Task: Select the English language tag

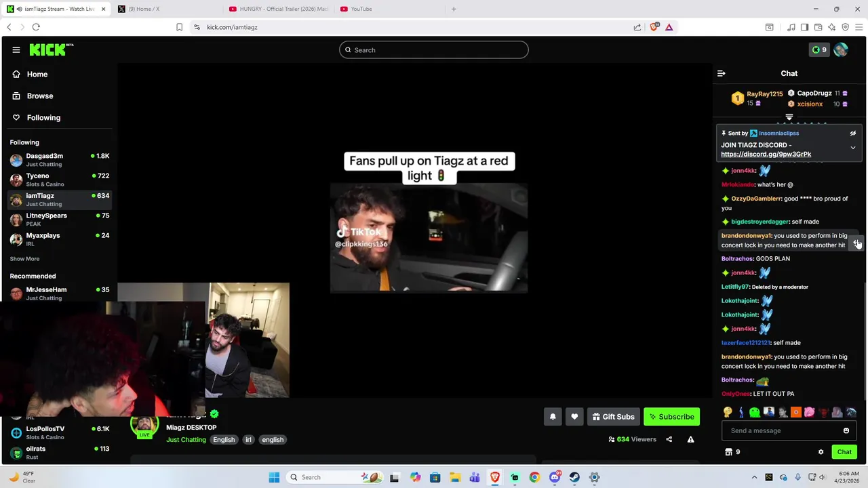Action: pos(224,440)
